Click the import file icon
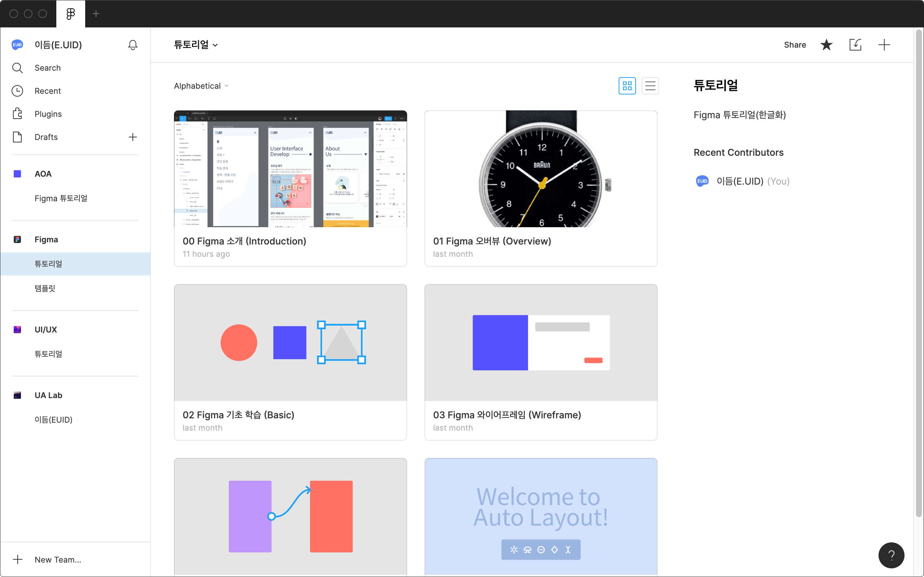The width and height of the screenshot is (924, 577). pyautogui.click(x=855, y=45)
